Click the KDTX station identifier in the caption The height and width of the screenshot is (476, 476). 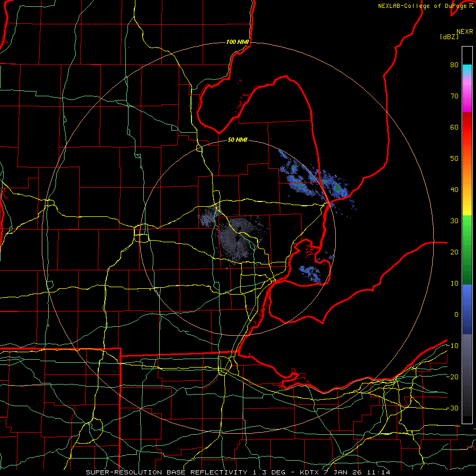click(x=310, y=472)
